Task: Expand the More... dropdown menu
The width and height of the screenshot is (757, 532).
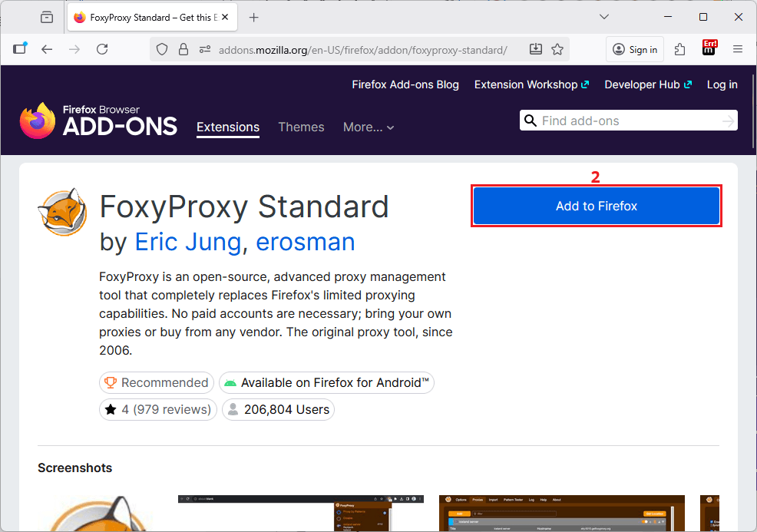Action: click(x=369, y=127)
